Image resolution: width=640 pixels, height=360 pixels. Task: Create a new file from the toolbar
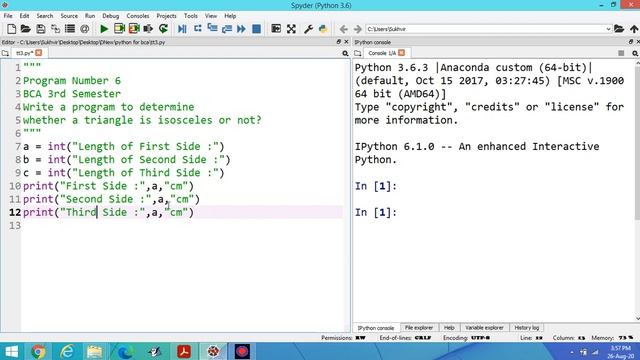(11, 29)
